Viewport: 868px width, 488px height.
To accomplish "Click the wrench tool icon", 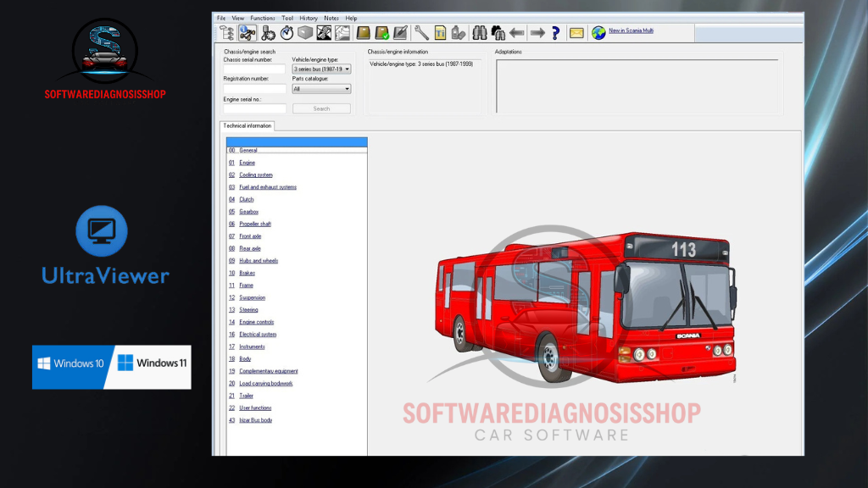I will 421,33.
